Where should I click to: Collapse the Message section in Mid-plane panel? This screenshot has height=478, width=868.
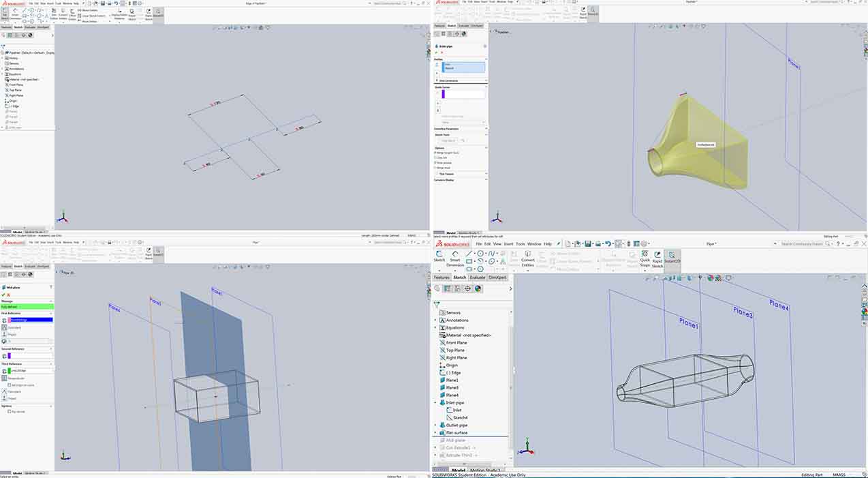pos(51,301)
